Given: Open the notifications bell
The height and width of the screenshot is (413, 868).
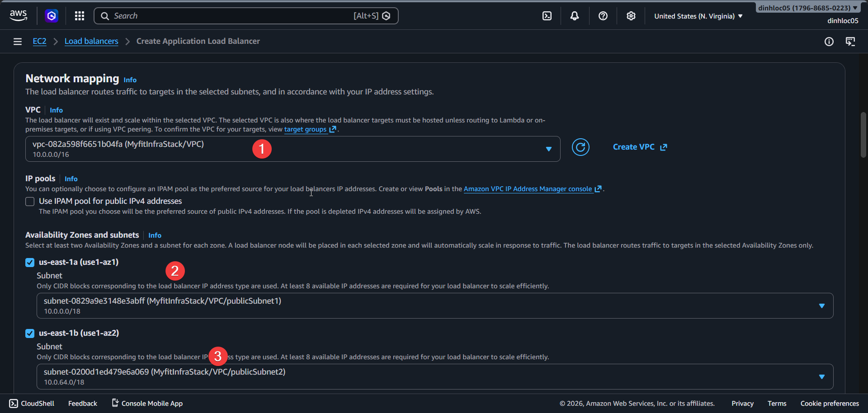Looking at the screenshot, I should [x=574, y=16].
